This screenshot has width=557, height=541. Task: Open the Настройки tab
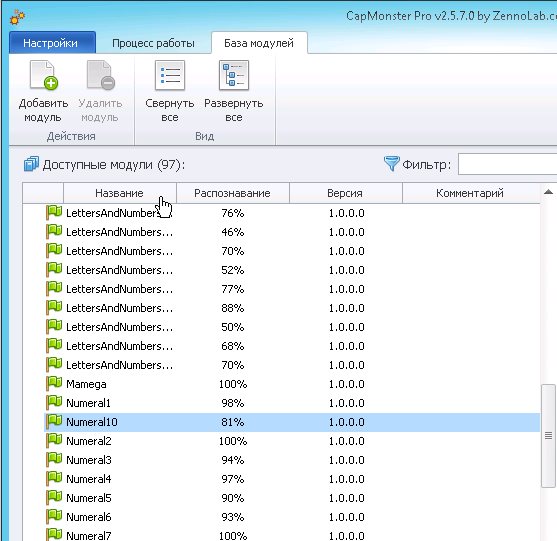52,43
